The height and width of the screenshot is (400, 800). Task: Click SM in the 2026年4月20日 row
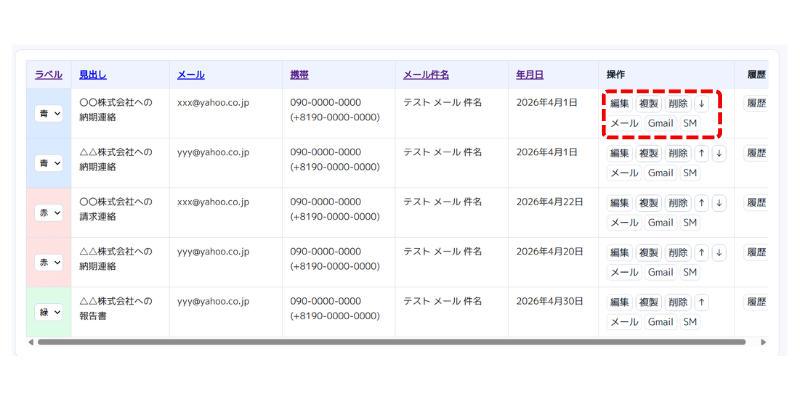pyautogui.click(x=690, y=272)
